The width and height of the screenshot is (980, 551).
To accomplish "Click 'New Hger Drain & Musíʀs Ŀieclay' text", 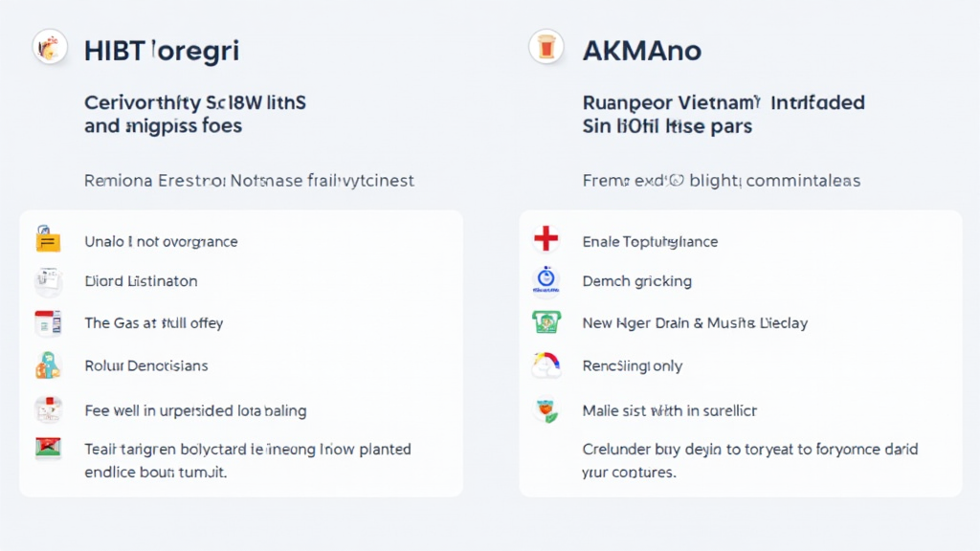I will (695, 323).
